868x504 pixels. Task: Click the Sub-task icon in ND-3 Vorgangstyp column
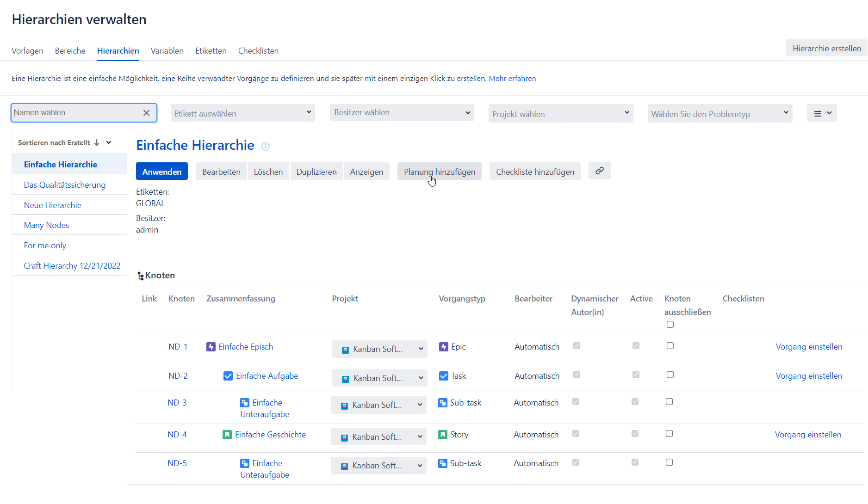(x=442, y=403)
